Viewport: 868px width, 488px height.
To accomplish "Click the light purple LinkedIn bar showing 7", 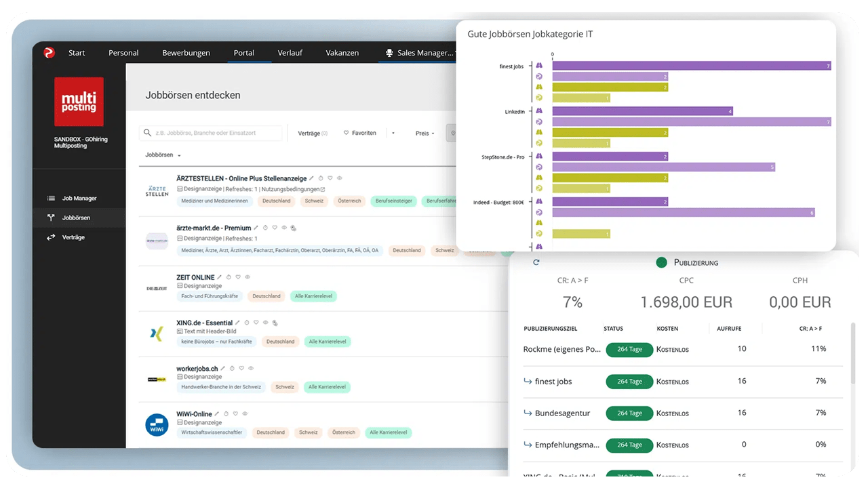I will (692, 122).
